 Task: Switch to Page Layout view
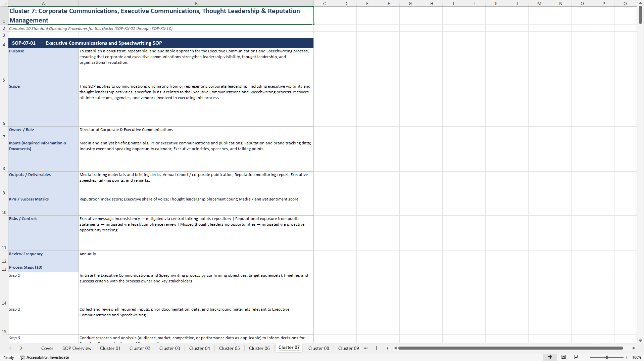point(563,357)
